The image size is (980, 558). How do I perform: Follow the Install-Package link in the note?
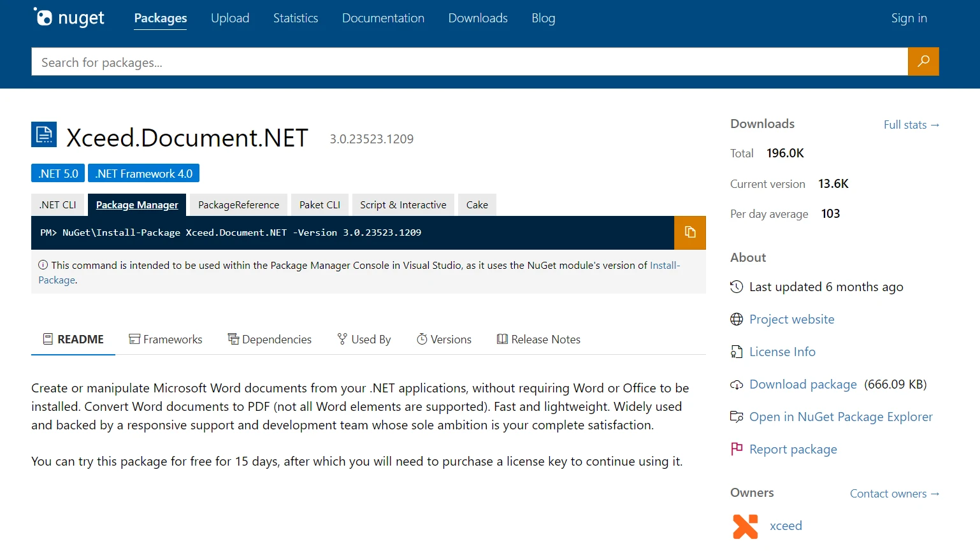(x=665, y=265)
